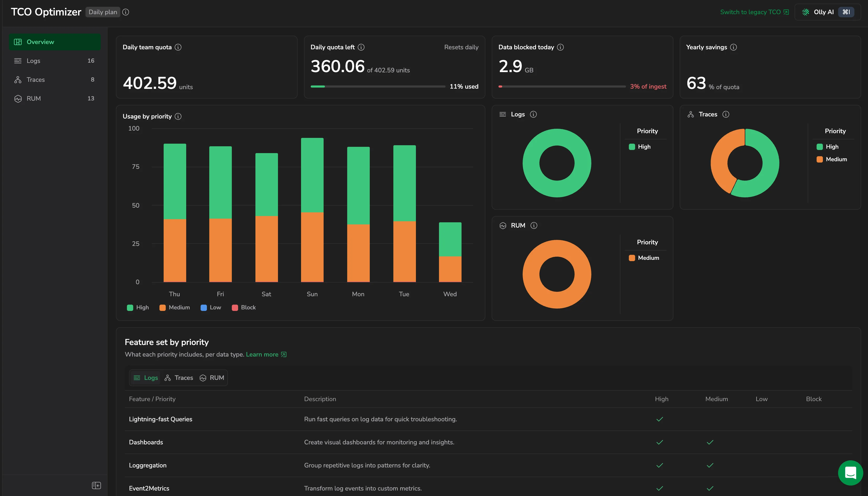Toggle the Block series in chart legend
The width and height of the screenshot is (868, 496).
click(244, 307)
